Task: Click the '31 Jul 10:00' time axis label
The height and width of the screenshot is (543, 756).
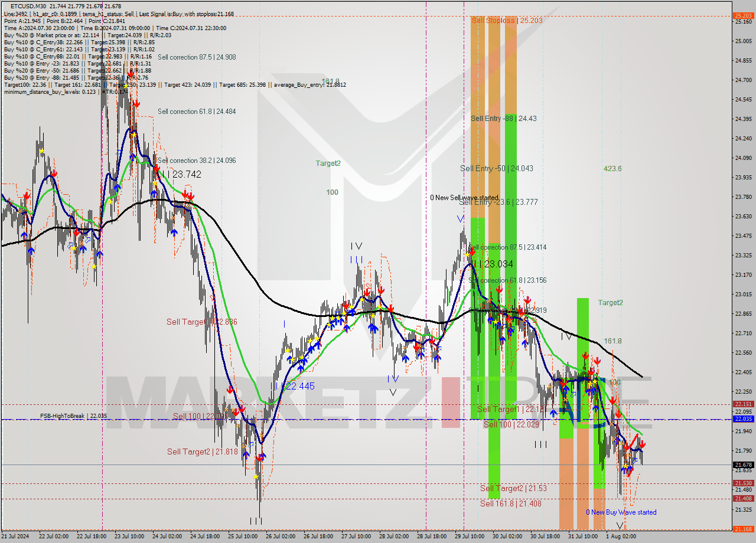Action: coord(583,537)
